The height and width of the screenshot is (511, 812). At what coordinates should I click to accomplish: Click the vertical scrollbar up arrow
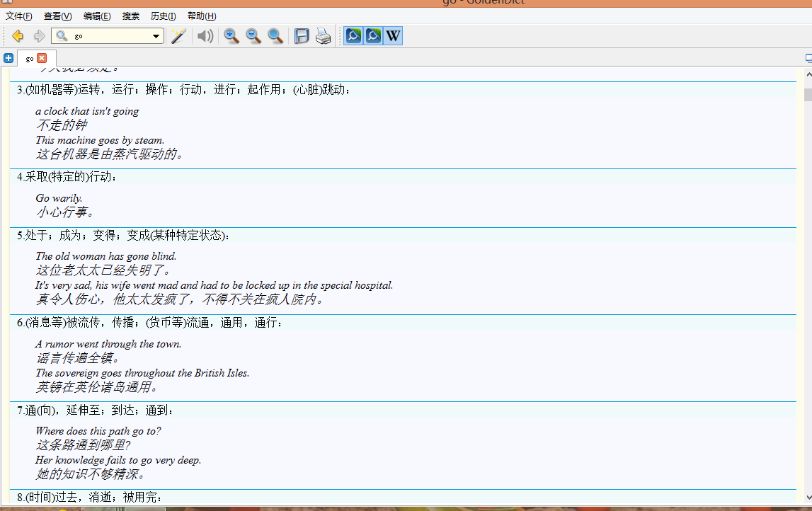pyautogui.click(x=808, y=74)
